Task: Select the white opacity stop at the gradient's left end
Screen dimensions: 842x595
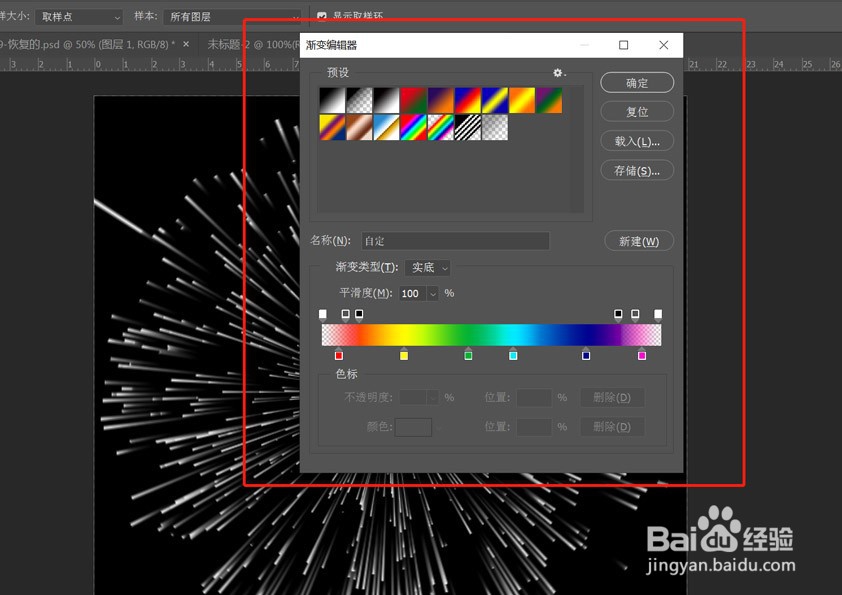Action: (323, 314)
